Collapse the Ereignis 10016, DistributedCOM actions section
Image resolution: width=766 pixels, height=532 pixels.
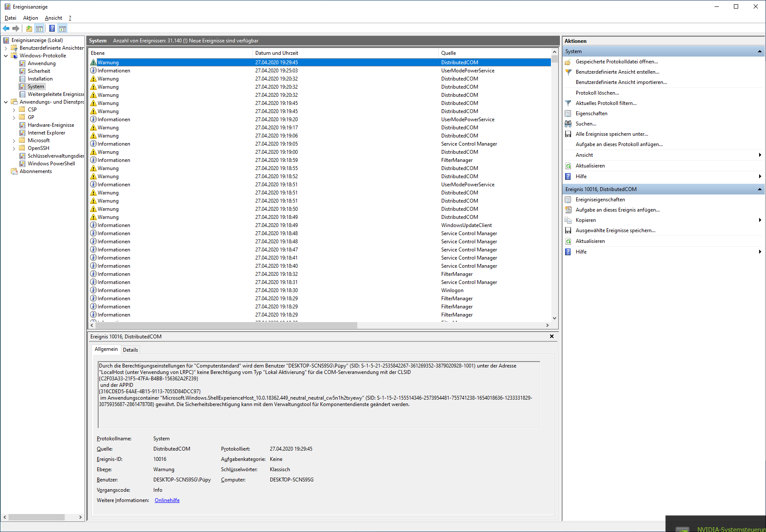point(760,189)
